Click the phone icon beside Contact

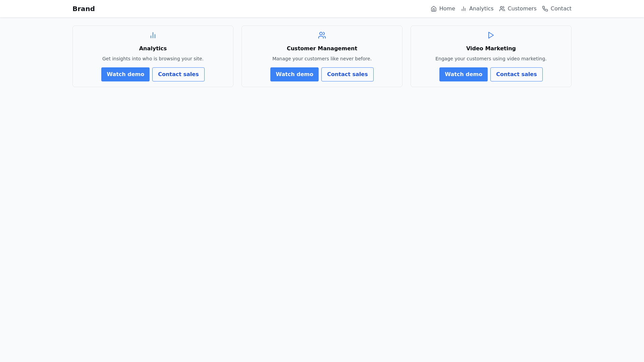click(x=545, y=9)
